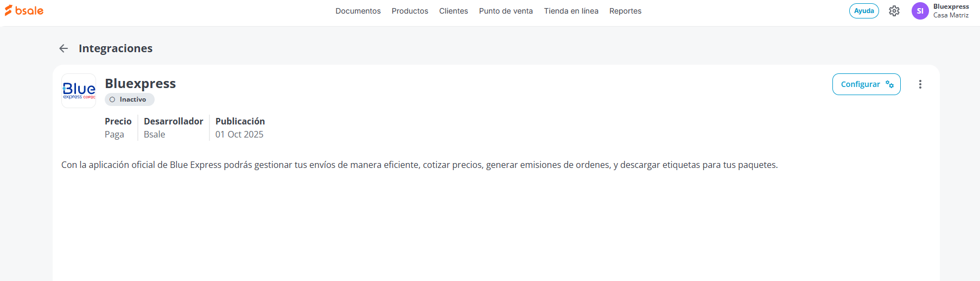This screenshot has width=980, height=281.
Task: Go back with the arrow beside Integraciones
Action: pos(63,48)
